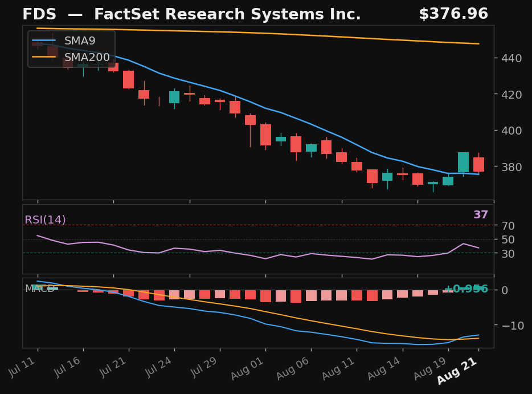
Task: Click the orange SMA200 line swatch in legend
Action: (44, 56)
